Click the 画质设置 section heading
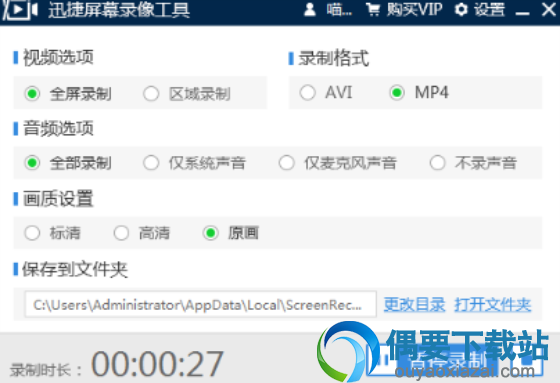Screen dimensions: 560x383 point(58,199)
